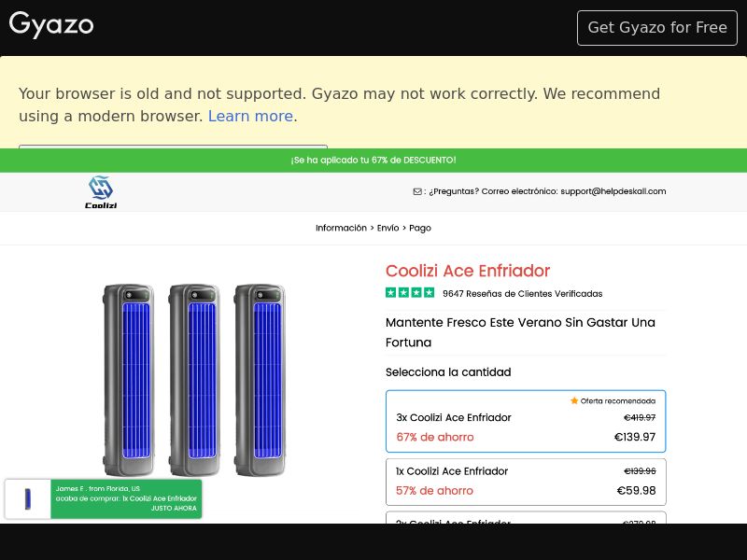The width and height of the screenshot is (747, 560).
Task: Click the crossed-out €139.96 price
Action: pos(640,471)
